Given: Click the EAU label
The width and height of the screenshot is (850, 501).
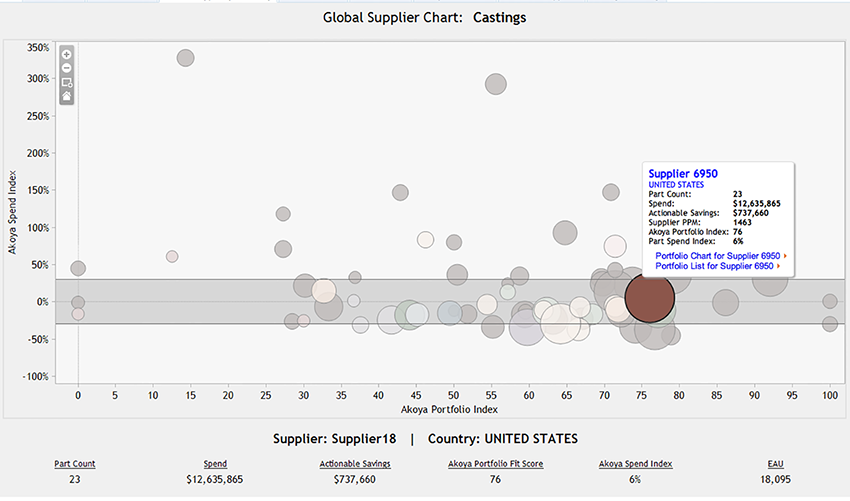Looking at the screenshot, I should click(x=775, y=464).
